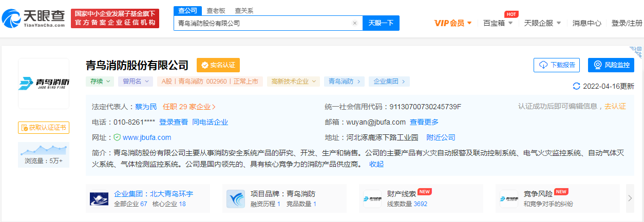Click 登录查看 phone number link

click(x=174, y=122)
